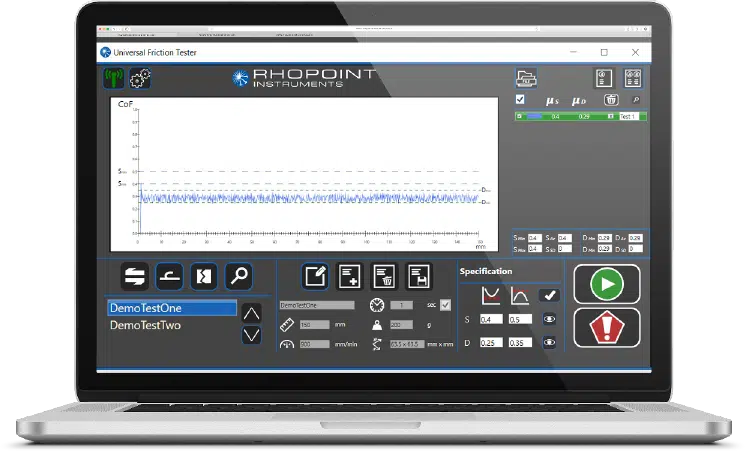Click the magnifier zoom tool below the graph
Screen dimensions: 745x451
pyautogui.click(x=238, y=276)
